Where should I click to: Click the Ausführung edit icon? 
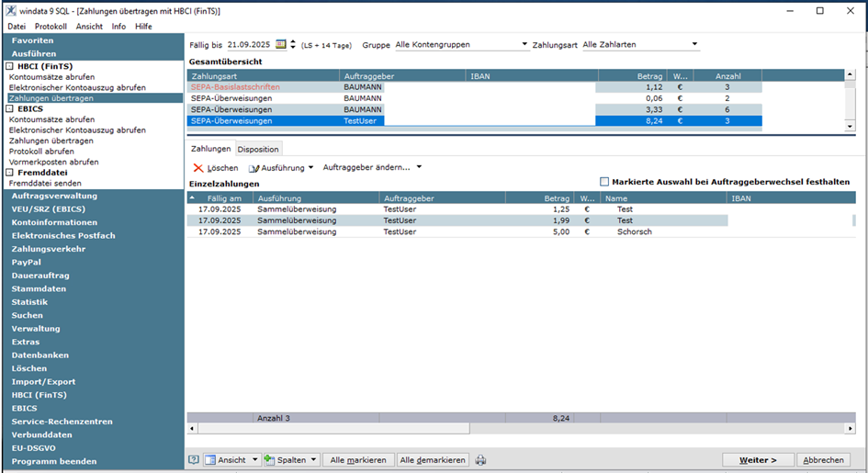254,168
